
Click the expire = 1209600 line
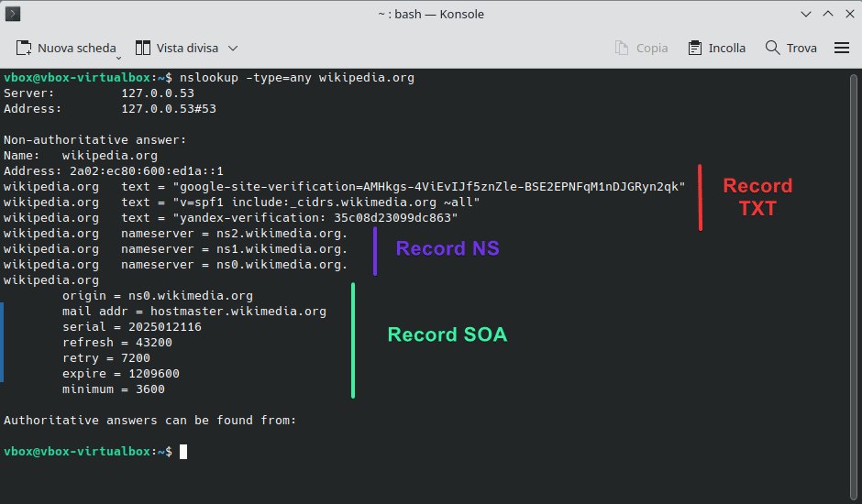121,374
